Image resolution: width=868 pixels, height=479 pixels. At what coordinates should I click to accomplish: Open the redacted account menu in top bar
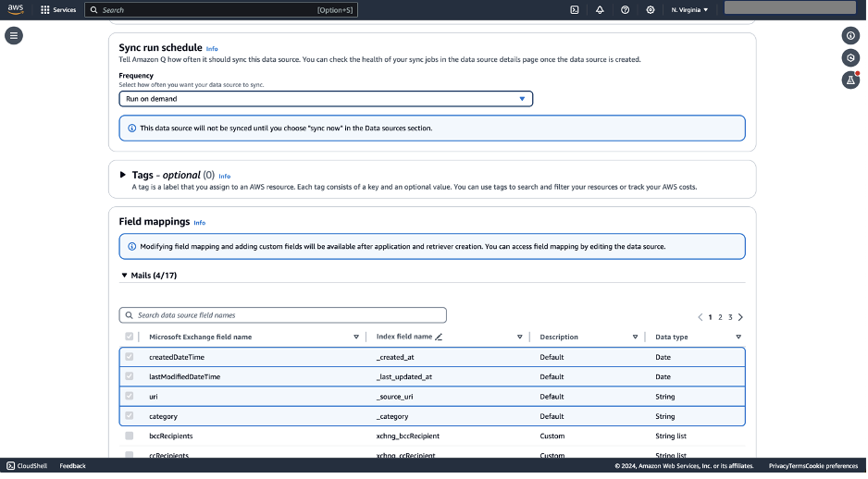click(x=791, y=7)
